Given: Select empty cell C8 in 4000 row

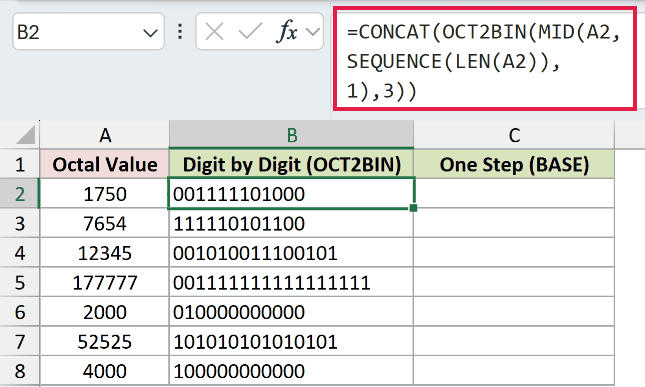Looking at the screenshot, I should [x=514, y=371].
